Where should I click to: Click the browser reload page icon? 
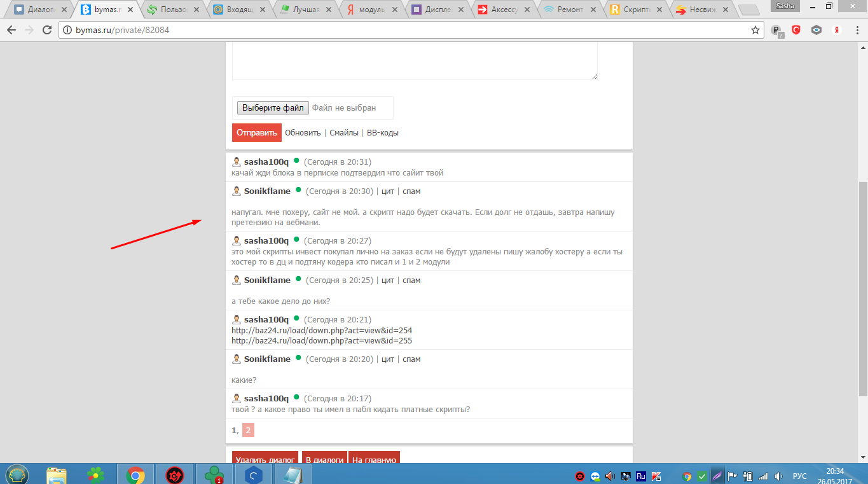pyautogui.click(x=46, y=30)
